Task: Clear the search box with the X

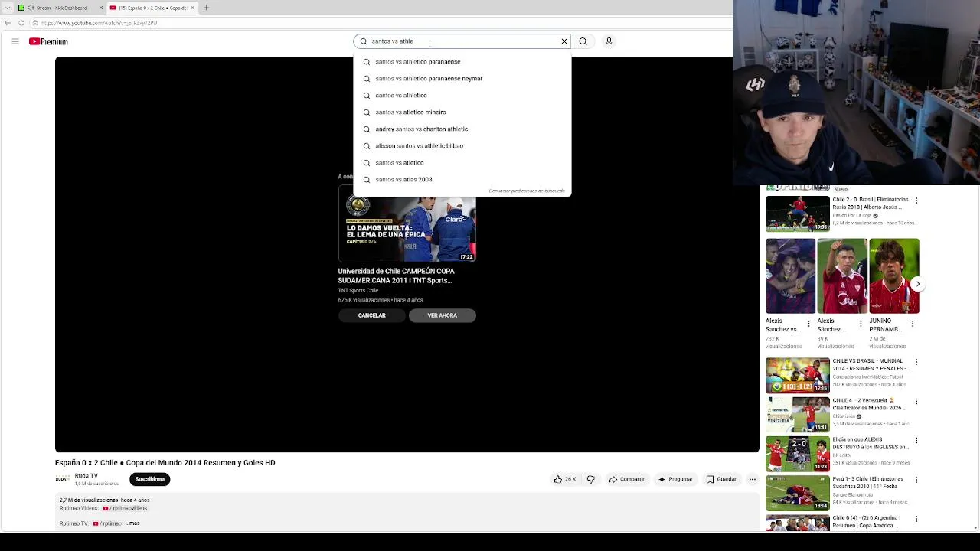Action: pyautogui.click(x=564, y=41)
